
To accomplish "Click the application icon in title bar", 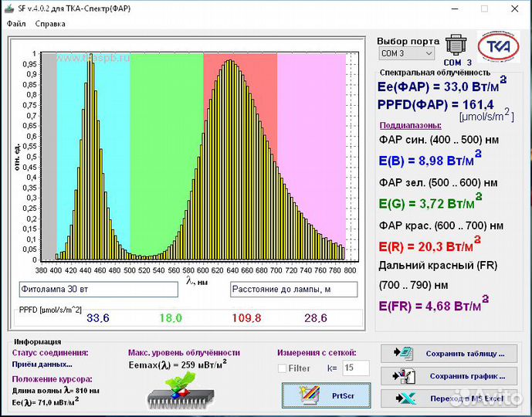I will coord(9,8).
